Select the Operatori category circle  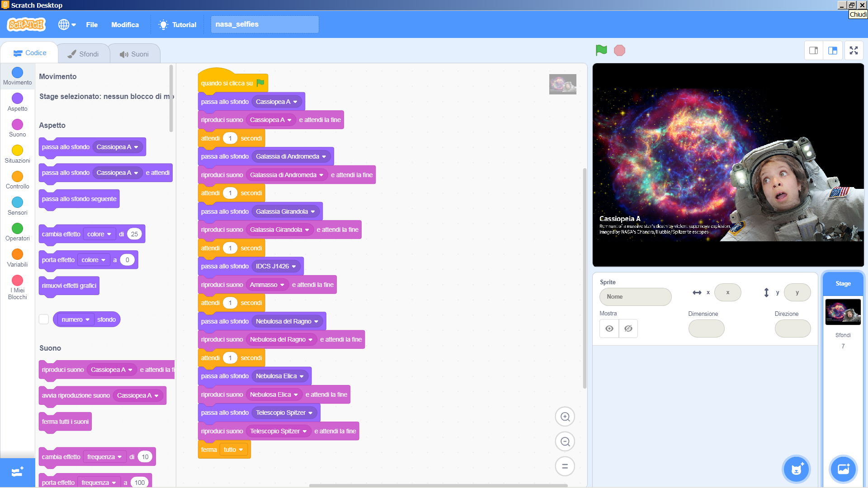pos(18,228)
